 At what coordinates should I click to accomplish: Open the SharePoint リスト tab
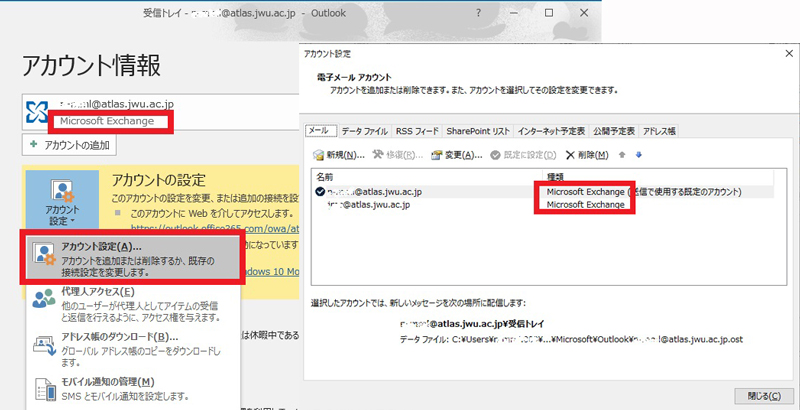[x=478, y=131]
